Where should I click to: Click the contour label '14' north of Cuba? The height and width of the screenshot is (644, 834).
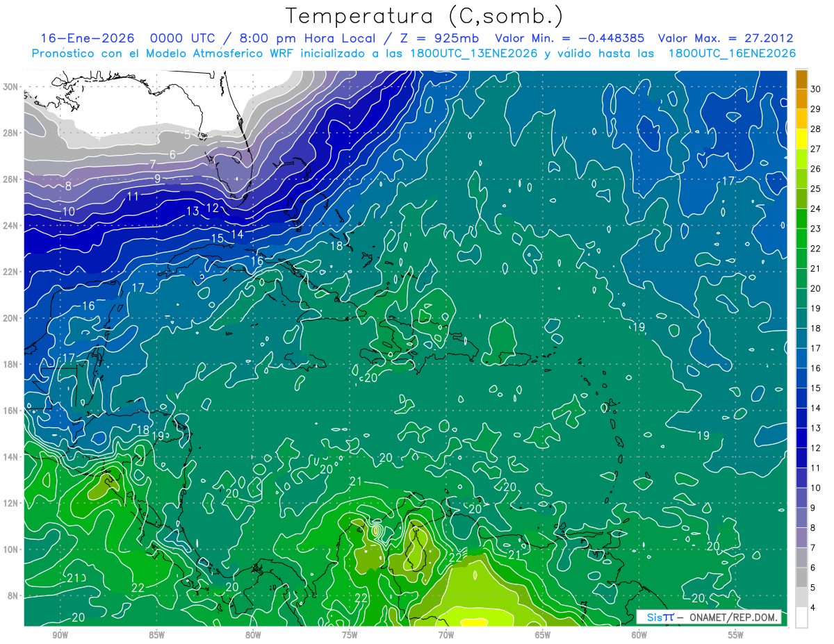(x=237, y=234)
